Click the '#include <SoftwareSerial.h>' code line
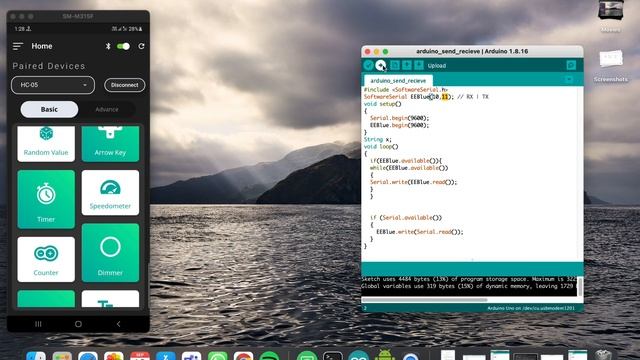Screen dimensions: 640x360 [406, 89]
